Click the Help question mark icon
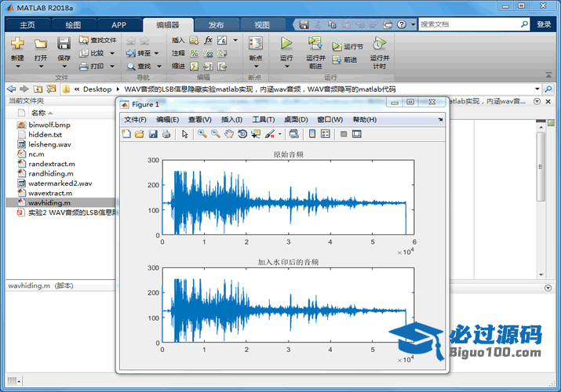The width and height of the screenshot is (561, 392). (x=402, y=24)
